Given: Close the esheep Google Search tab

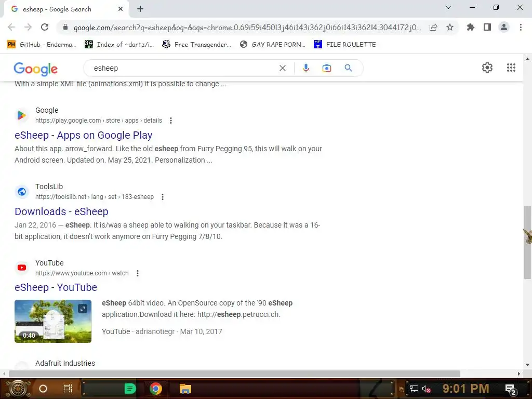Looking at the screenshot, I should 121,9.
